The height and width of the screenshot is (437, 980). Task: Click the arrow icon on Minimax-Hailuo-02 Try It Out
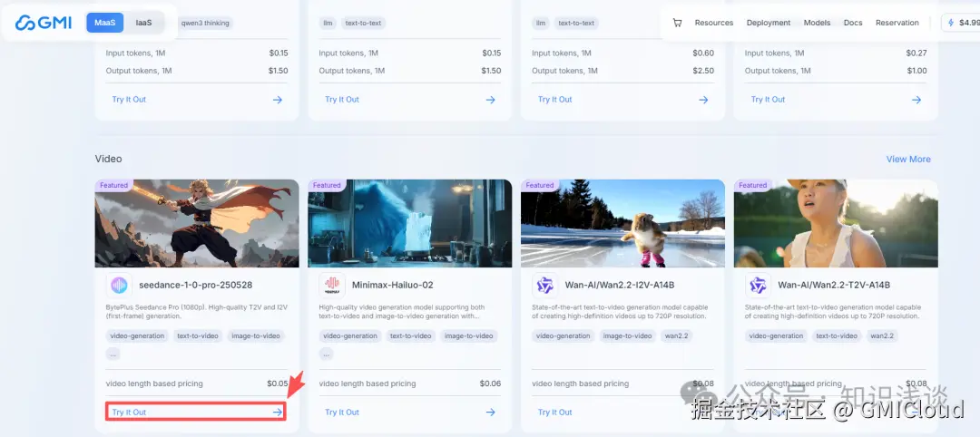(x=491, y=412)
